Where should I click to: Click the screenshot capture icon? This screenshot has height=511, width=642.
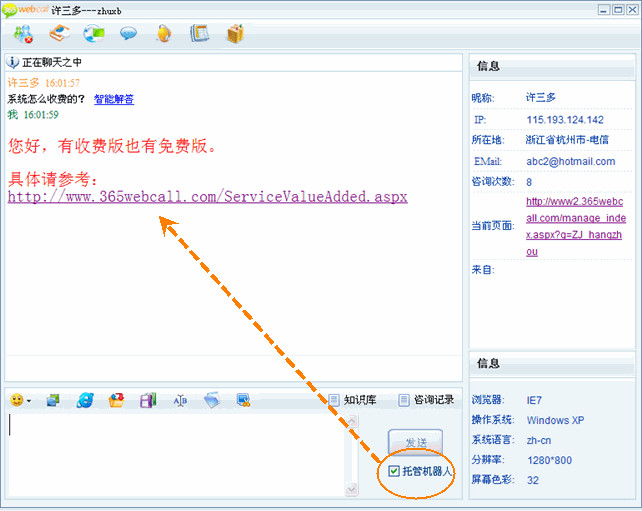pyautogui.click(x=243, y=400)
